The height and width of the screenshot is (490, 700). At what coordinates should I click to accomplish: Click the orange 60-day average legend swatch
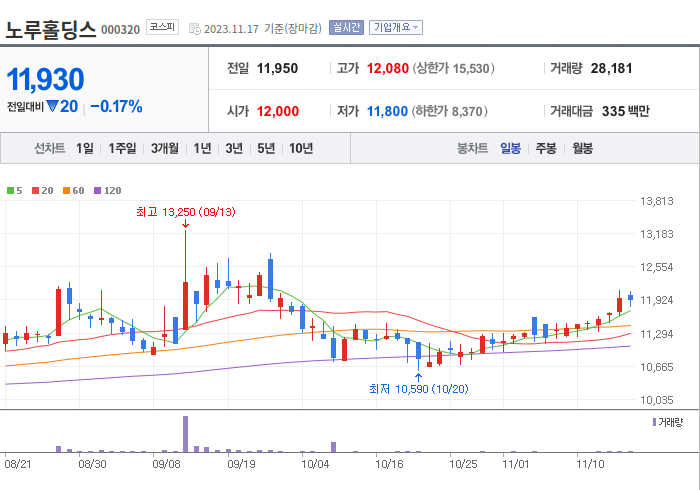[67, 191]
